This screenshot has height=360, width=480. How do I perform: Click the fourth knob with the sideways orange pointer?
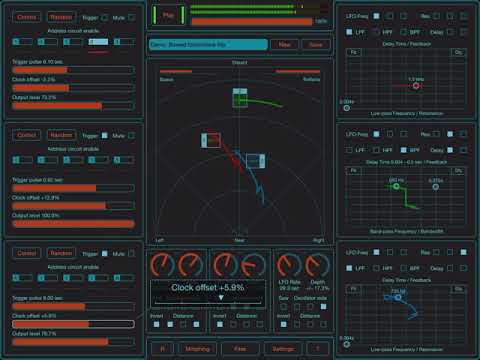[x=253, y=265]
